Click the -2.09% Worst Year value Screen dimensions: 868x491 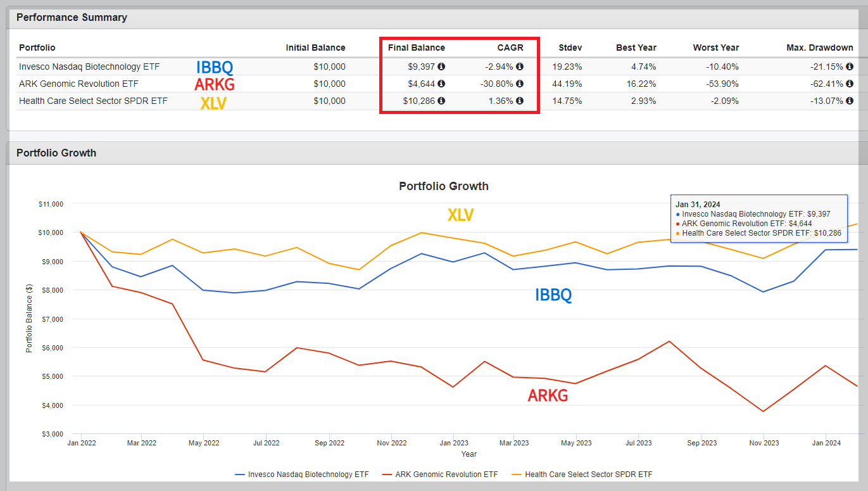point(725,101)
